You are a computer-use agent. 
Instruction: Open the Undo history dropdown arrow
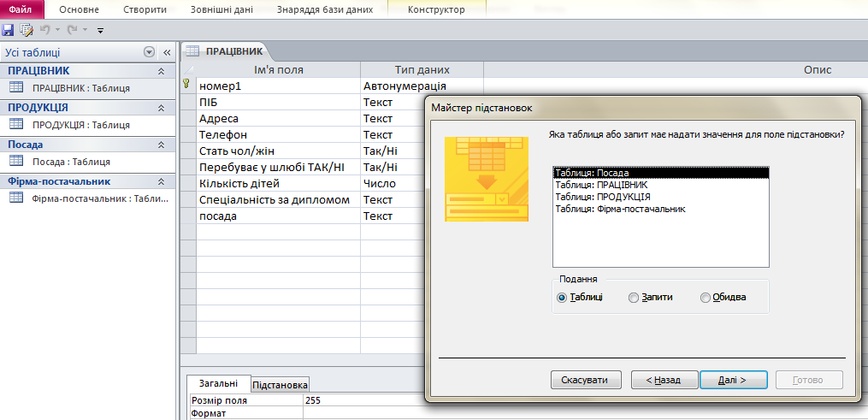pyautogui.click(x=57, y=30)
